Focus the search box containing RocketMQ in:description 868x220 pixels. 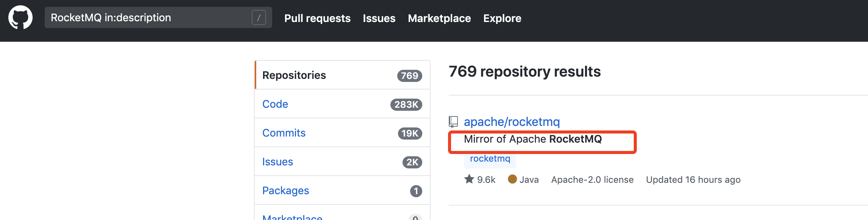pyautogui.click(x=148, y=17)
